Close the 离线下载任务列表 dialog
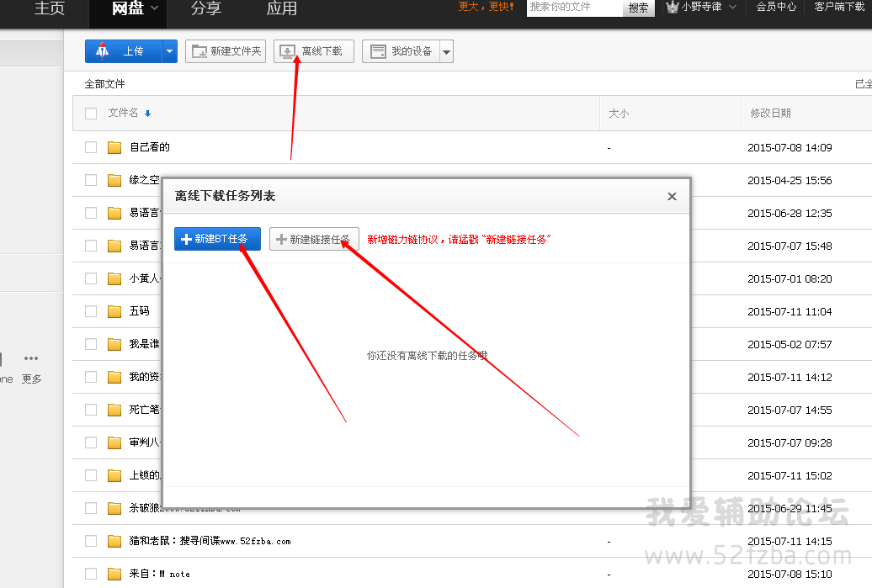 coord(672,197)
